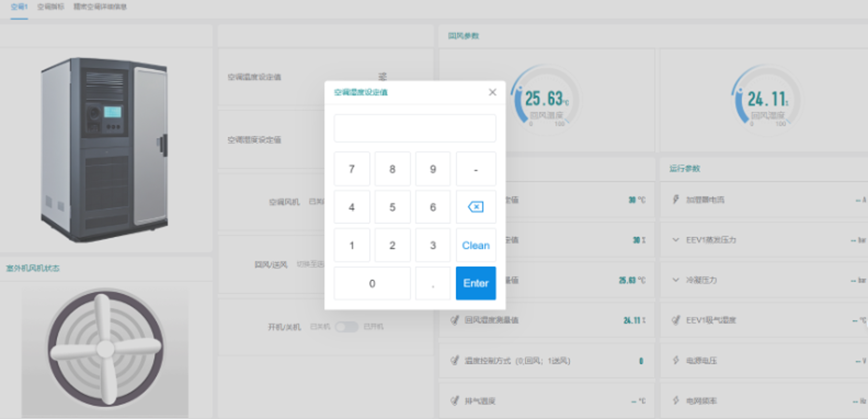Click the 室外机风机状态 heading
Viewport: 868px width, 419px height.
click(x=33, y=268)
